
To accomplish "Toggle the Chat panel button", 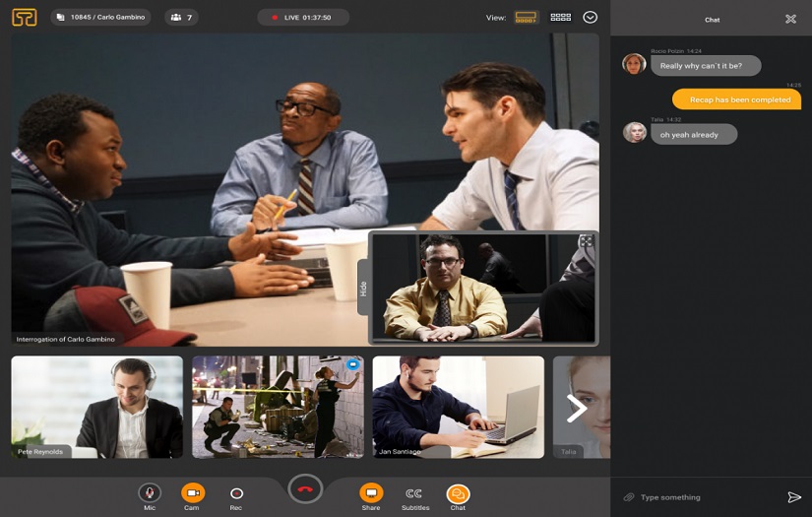I will pos(458,496).
